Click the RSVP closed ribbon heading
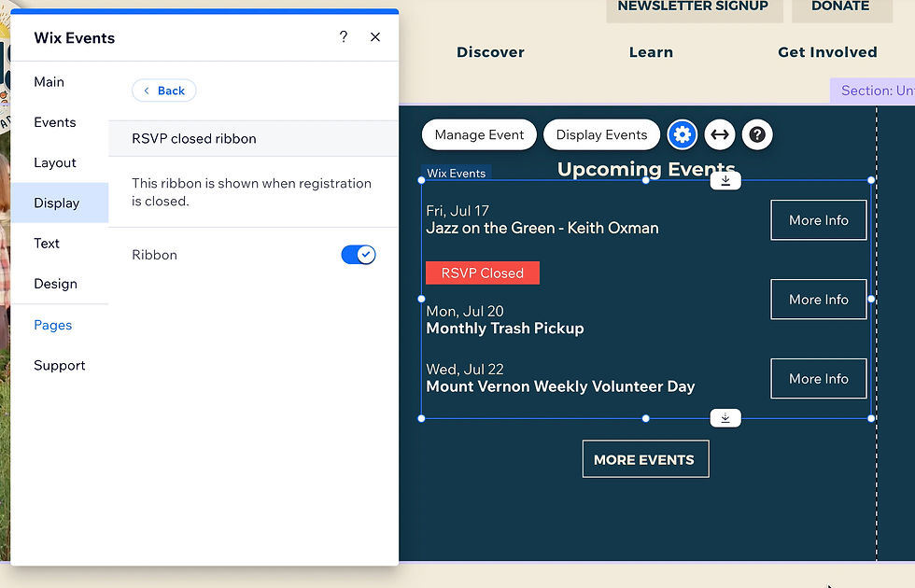The image size is (915, 588). [x=194, y=139]
